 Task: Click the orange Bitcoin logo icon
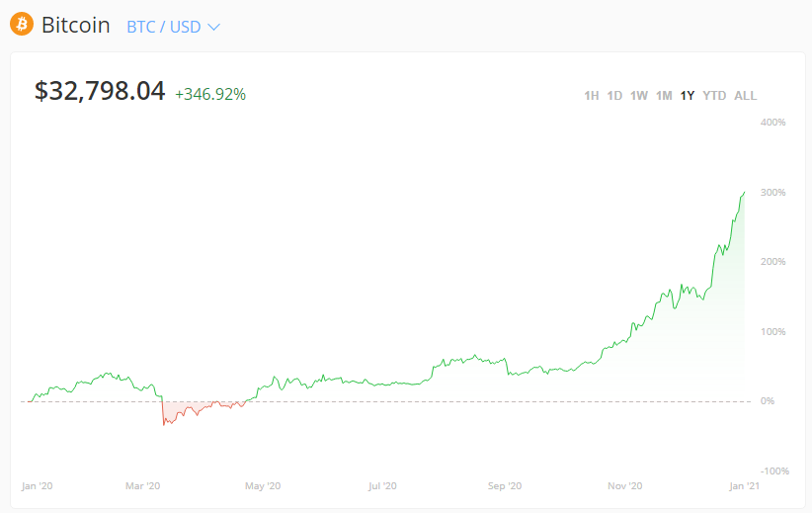click(22, 25)
